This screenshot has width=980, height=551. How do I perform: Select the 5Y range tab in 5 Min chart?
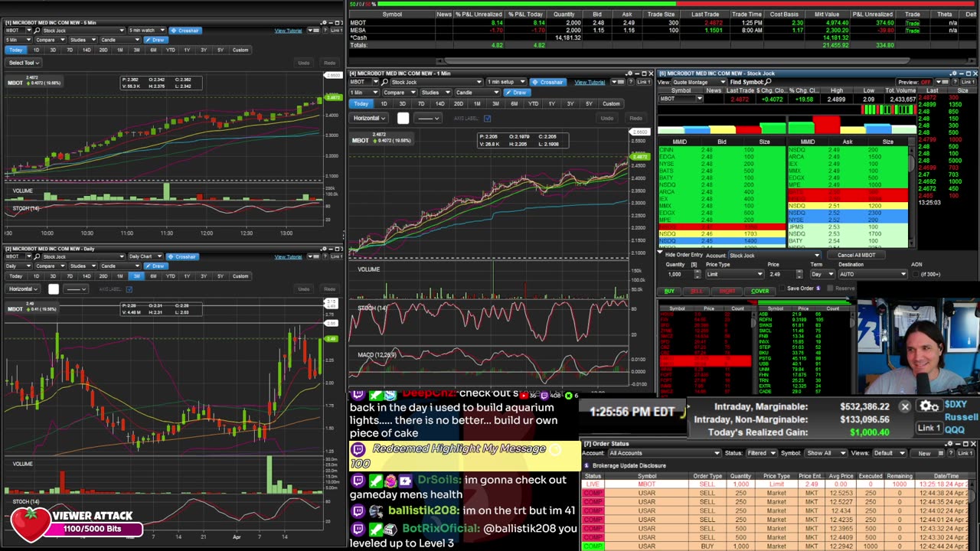[220, 51]
